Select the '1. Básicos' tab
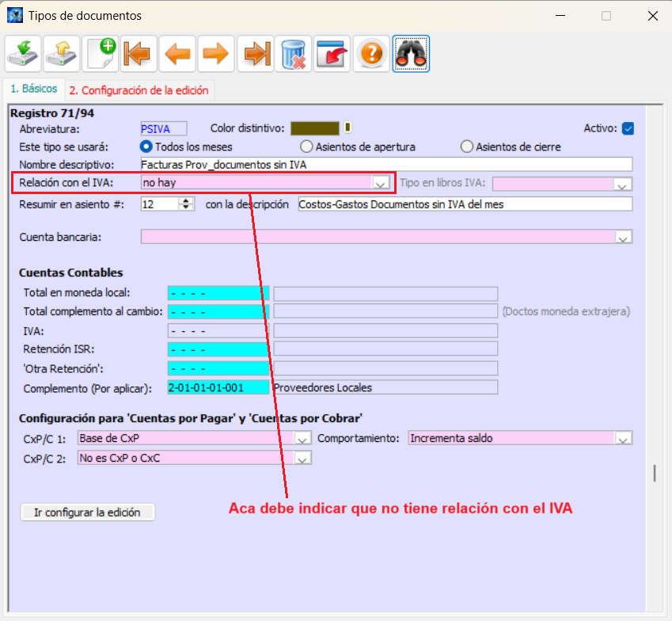Screen dimensions: 672x621 pyautogui.click(x=33, y=90)
